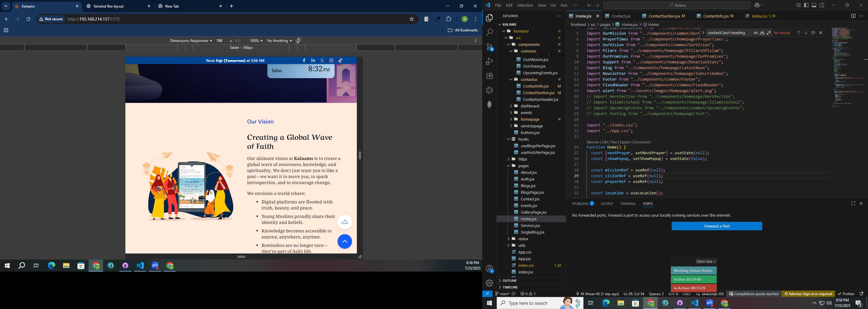Switch to the ContactSection.jsx editor tab
Image resolution: width=868 pixels, height=309 pixels.
664,16
